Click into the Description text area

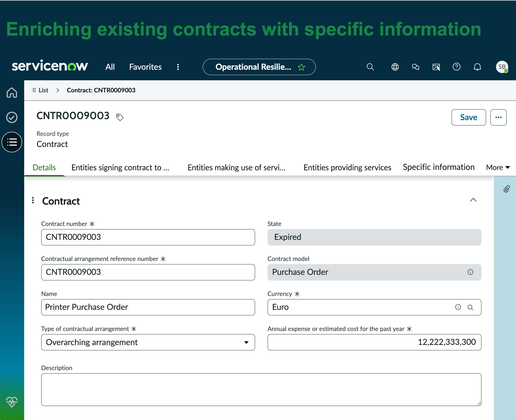pos(261,389)
